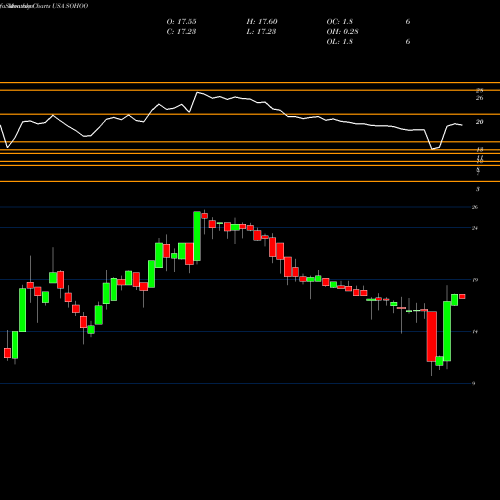Click the 'OL: 1.8' value
Screen dimensions: 500x500
(x=339, y=42)
